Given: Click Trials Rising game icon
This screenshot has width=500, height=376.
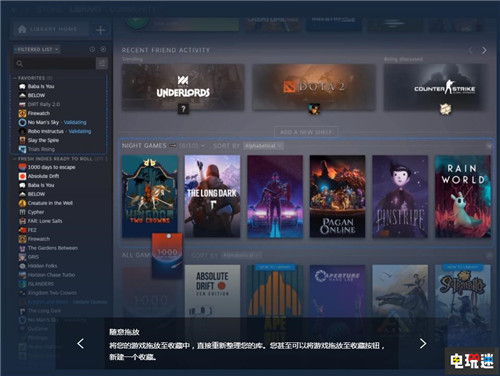Looking at the screenshot, I should pos(22,149).
